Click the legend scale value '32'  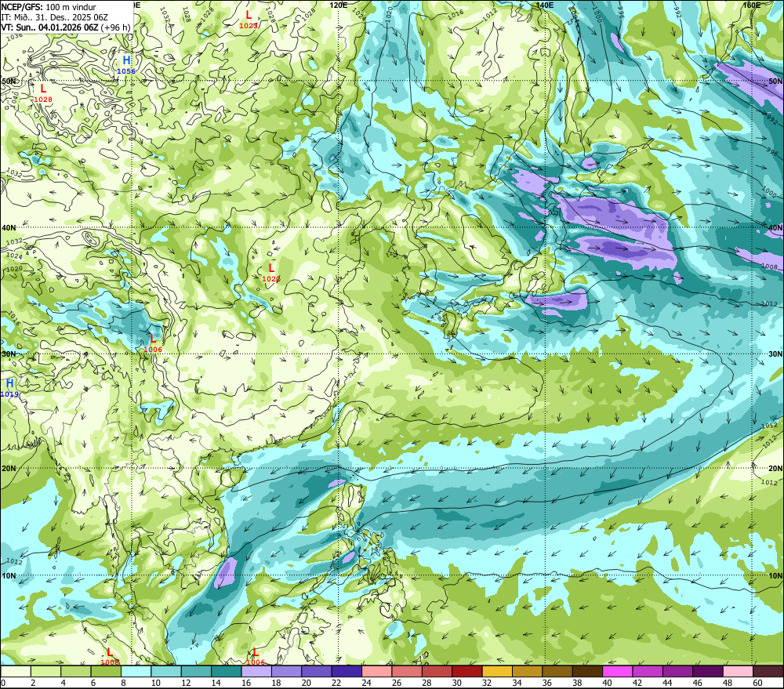point(487,683)
